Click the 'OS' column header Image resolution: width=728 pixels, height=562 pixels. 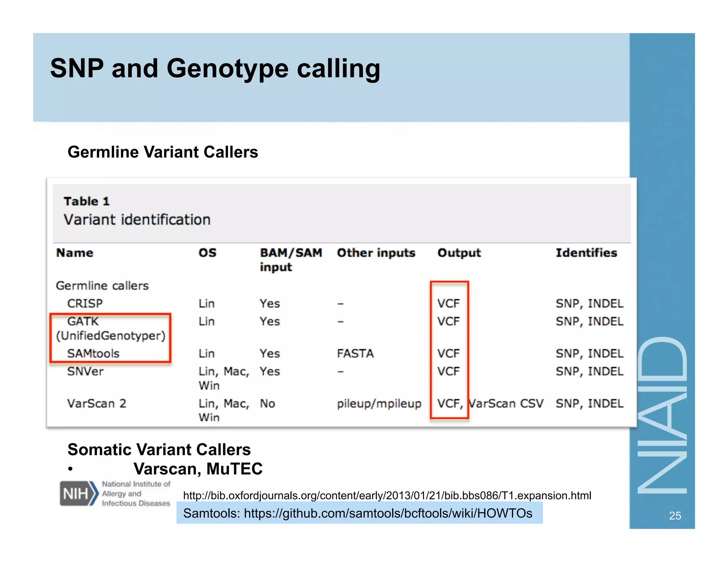pyautogui.click(x=208, y=253)
